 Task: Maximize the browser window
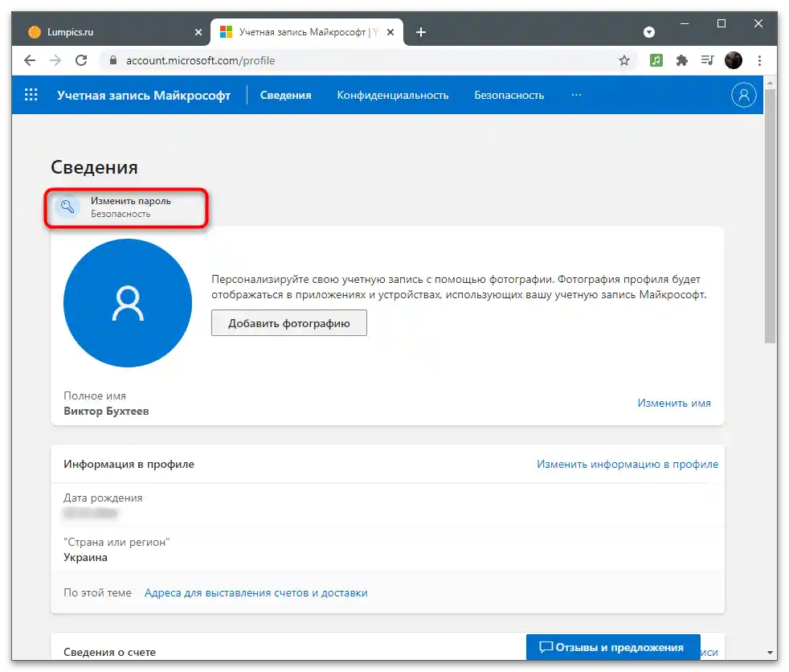721,23
